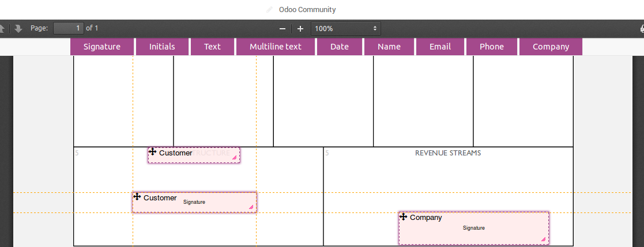Click the REVENUE STREAMS heading
The height and width of the screenshot is (247, 644).
447,153
